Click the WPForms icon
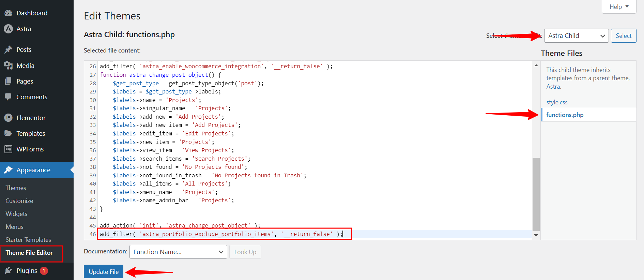Image resolution: width=644 pixels, height=280 pixels. (8, 149)
